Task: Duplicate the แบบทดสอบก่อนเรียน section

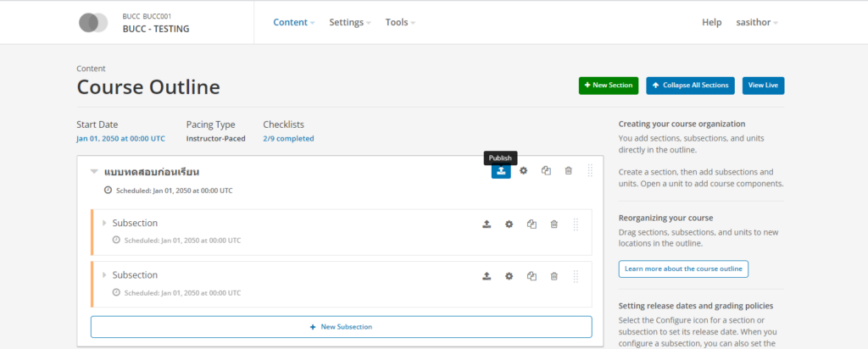Action: [547, 171]
